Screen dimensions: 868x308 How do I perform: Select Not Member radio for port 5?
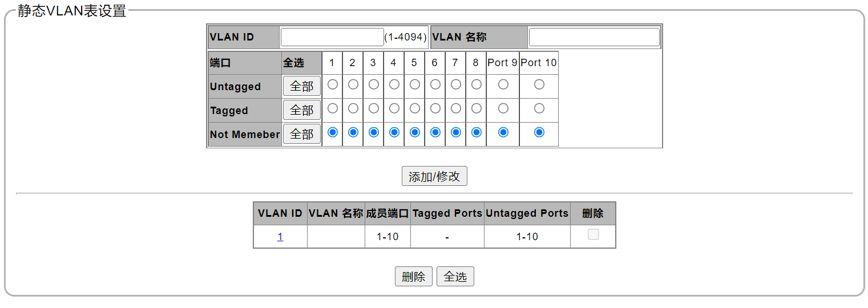[415, 132]
